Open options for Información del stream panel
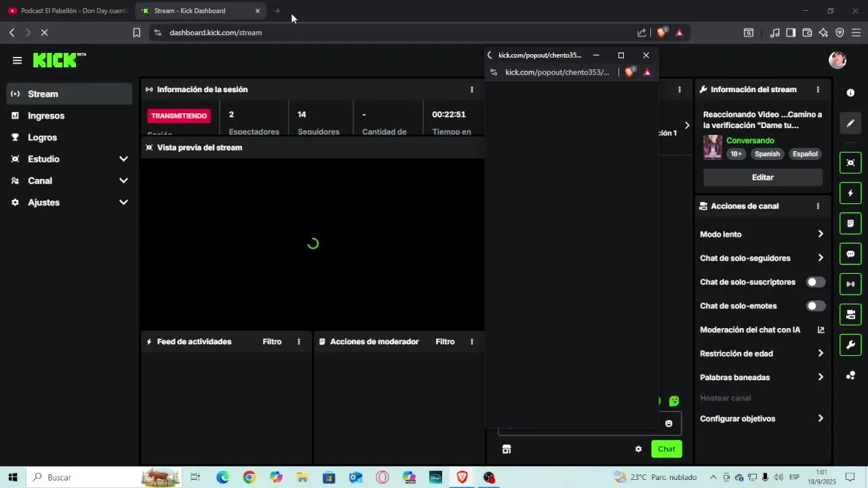This screenshot has height=488, width=868. 818,89
